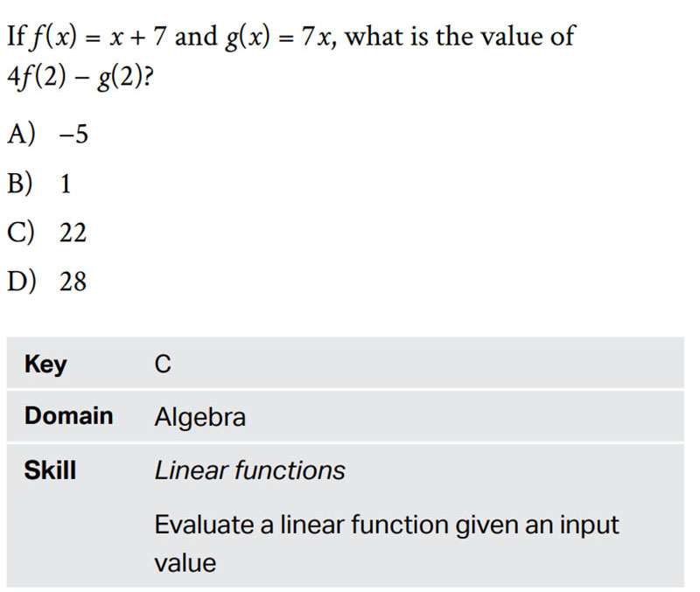This screenshot has height=592, width=700.
Task: Click the italic "Linear functions" skill text
Action: (x=249, y=470)
